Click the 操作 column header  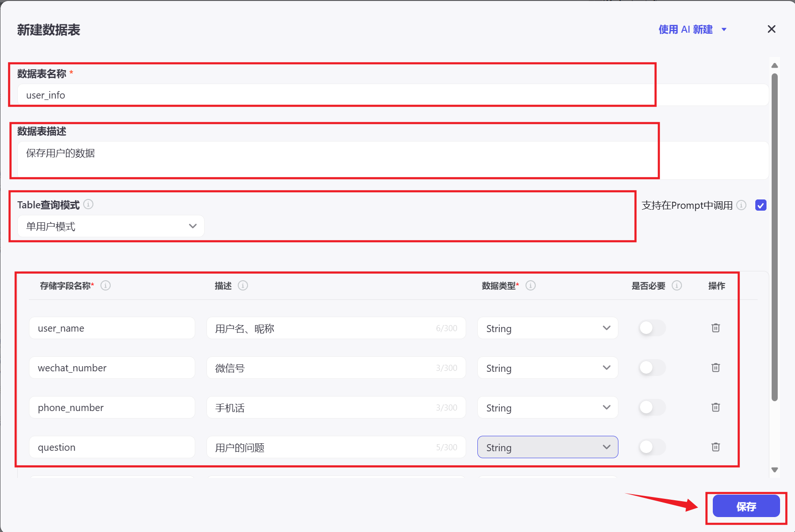(x=717, y=285)
